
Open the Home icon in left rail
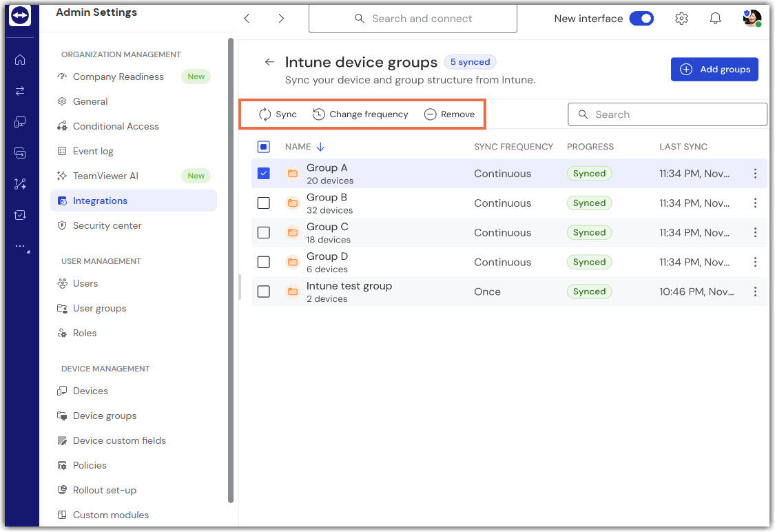tap(20, 60)
